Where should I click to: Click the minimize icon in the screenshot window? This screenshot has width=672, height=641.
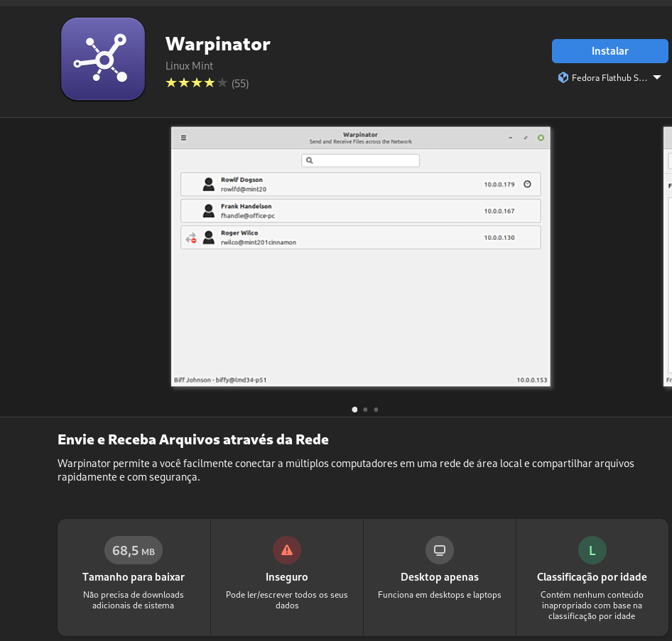click(511, 138)
